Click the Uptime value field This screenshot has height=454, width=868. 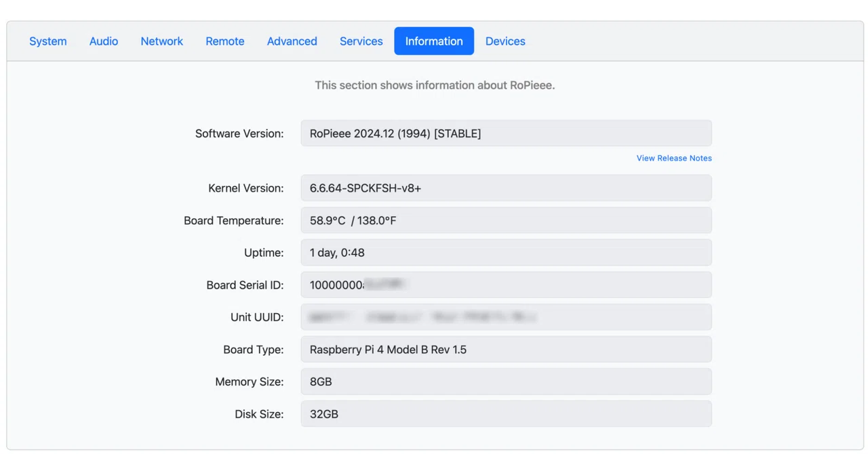point(507,253)
